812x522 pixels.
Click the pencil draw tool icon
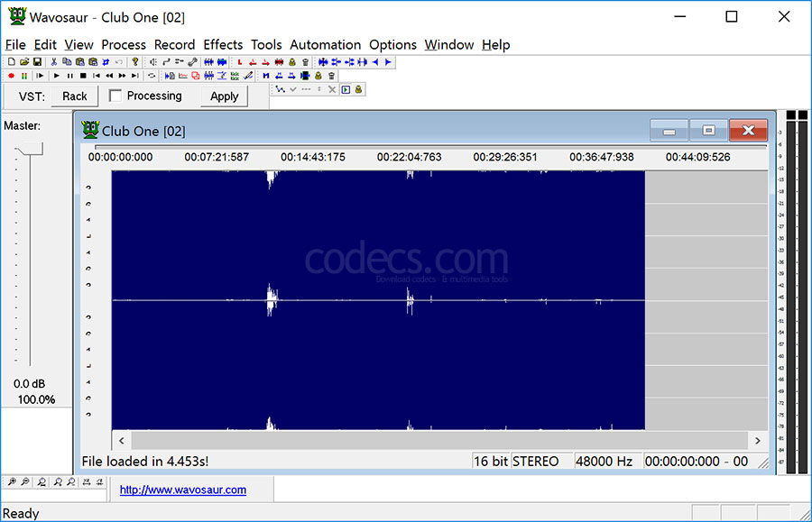[248, 76]
